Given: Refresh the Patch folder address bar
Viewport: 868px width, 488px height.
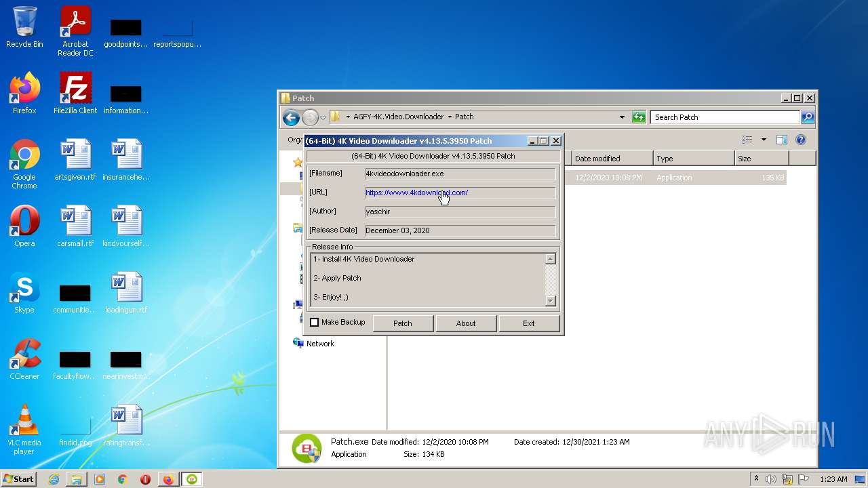Looking at the screenshot, I should coord(639,117).
